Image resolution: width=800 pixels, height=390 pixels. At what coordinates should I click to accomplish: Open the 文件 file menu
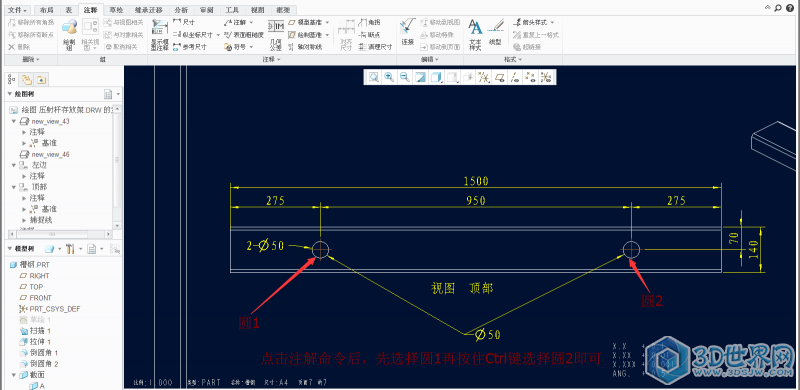coord(18,10)
